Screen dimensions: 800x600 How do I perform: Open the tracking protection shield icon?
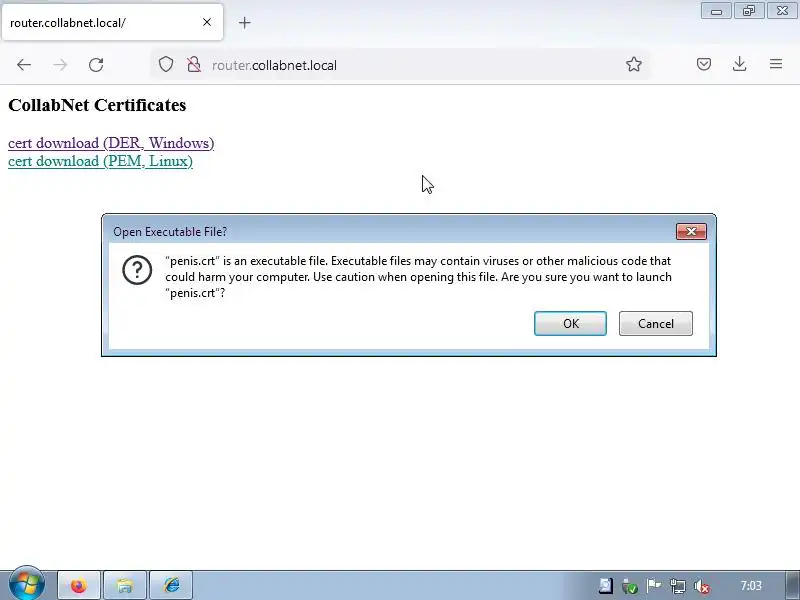tap(166, 65)
